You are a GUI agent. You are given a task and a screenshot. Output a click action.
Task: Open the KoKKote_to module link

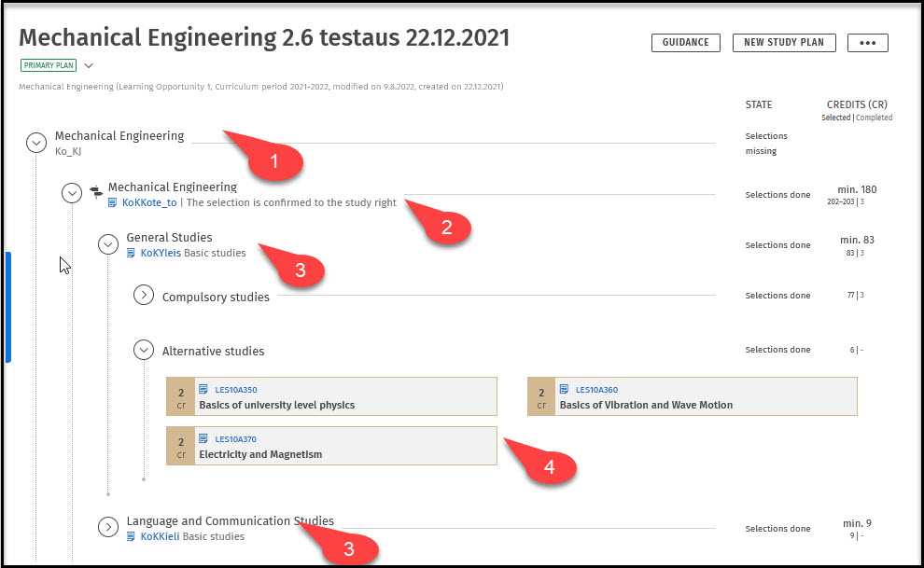[x=149, y=202]
